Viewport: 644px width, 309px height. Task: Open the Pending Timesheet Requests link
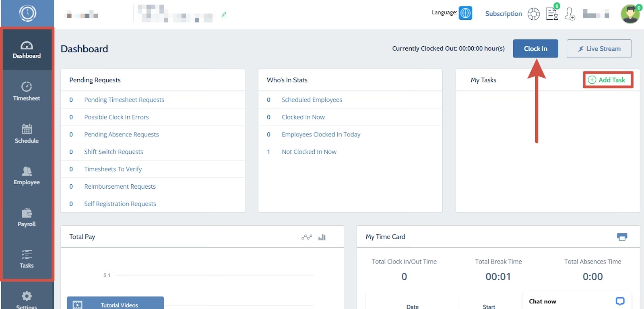[x=124, y=100]
